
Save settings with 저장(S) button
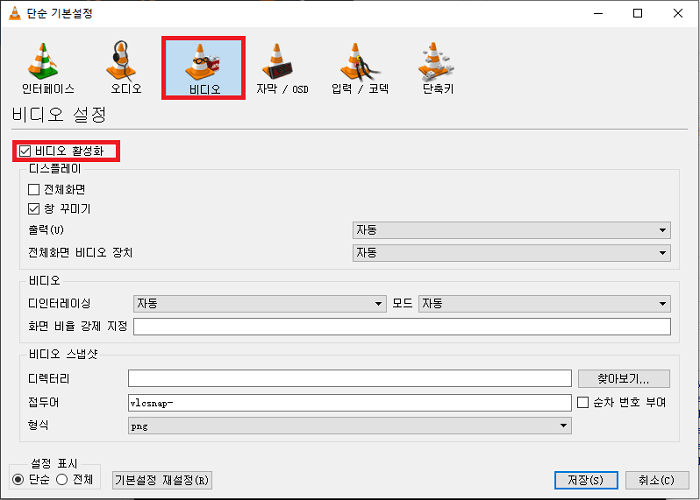[586, 480]
